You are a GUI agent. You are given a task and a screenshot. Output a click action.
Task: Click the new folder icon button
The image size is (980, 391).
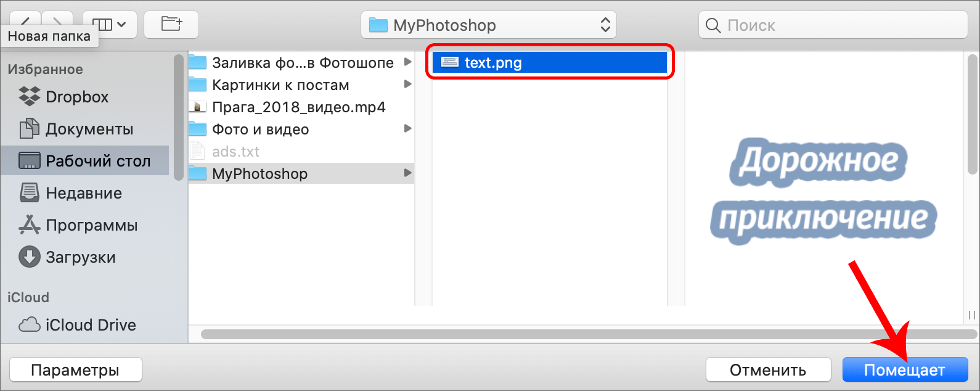click(x=171, y=25)
